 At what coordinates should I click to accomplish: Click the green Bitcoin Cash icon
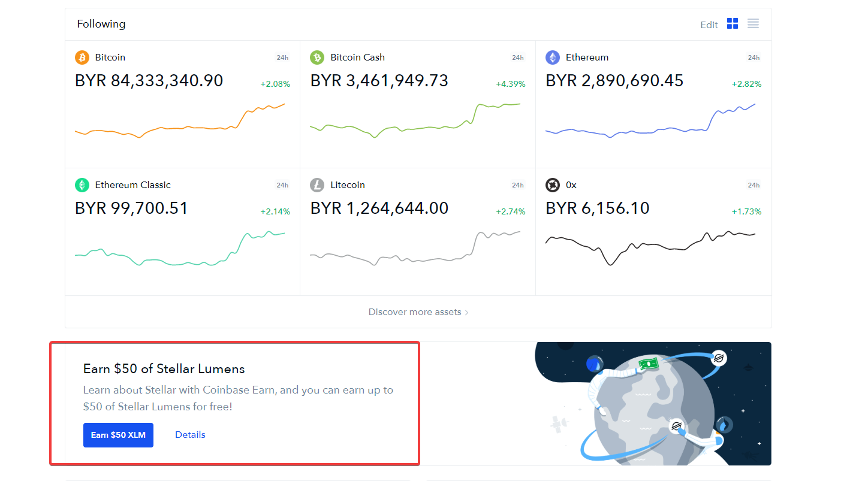(317, 58)
